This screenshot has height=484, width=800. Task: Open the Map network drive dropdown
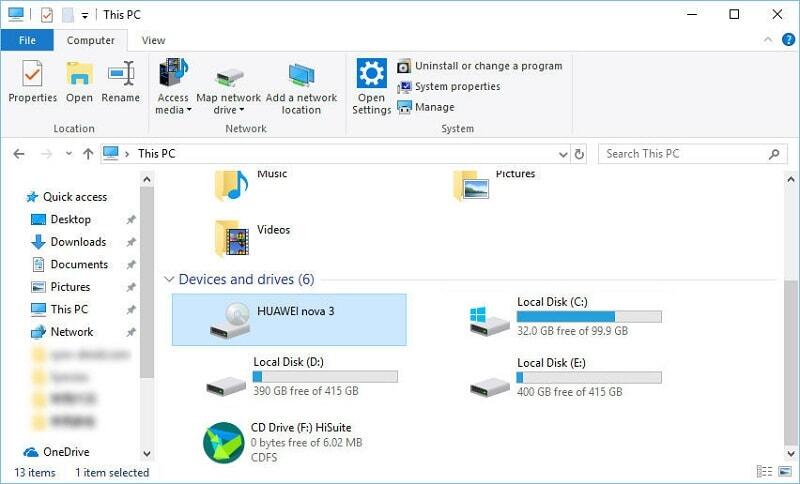[x=228, y=104]
